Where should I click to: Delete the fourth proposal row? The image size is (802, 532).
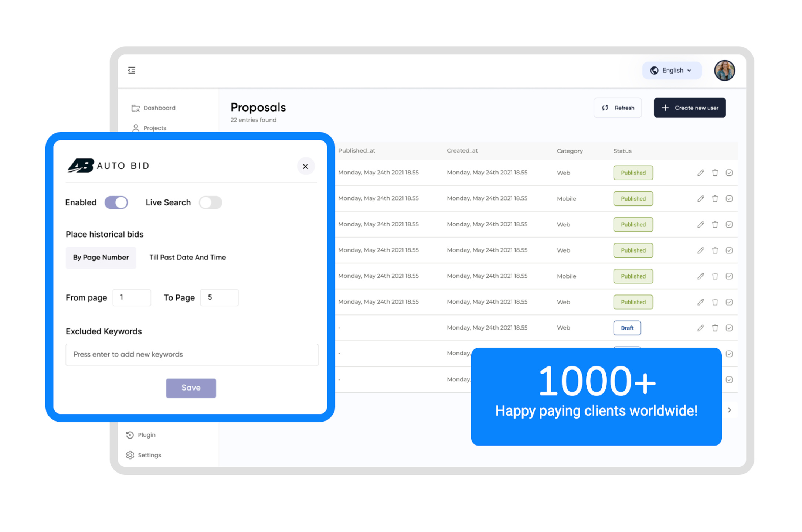(715, 250)
